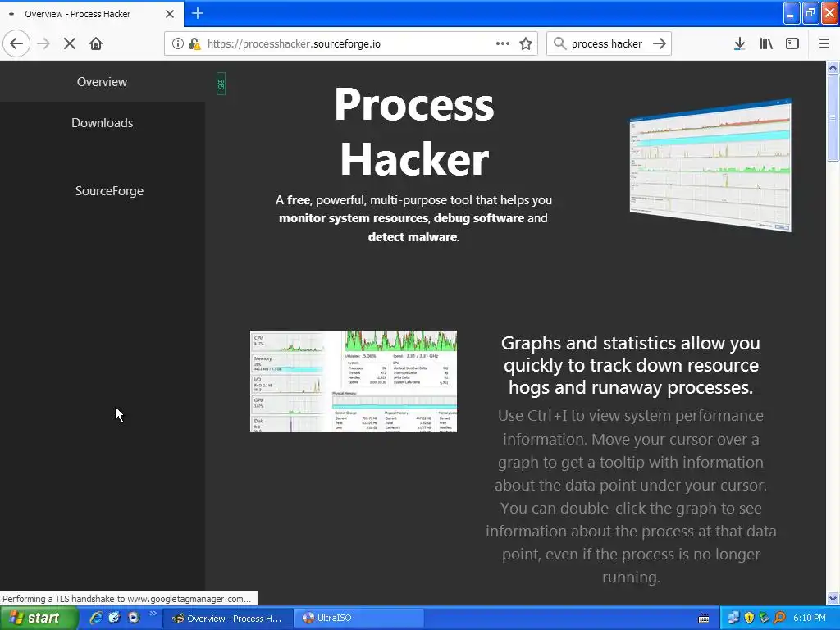Screen dimensions: 840x630
Task: Click the second quick launch icon
Action: pyautogui.click(x=114, y=618)
